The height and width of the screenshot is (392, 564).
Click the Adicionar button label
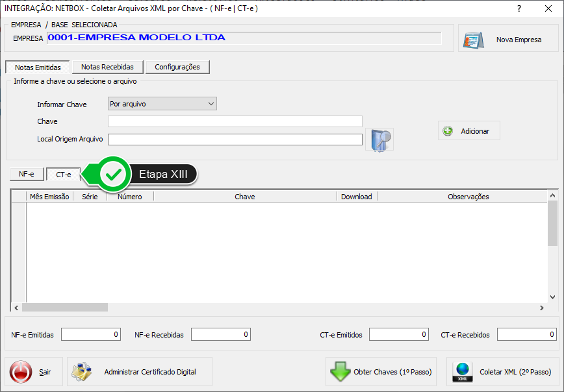pos(475,131)
